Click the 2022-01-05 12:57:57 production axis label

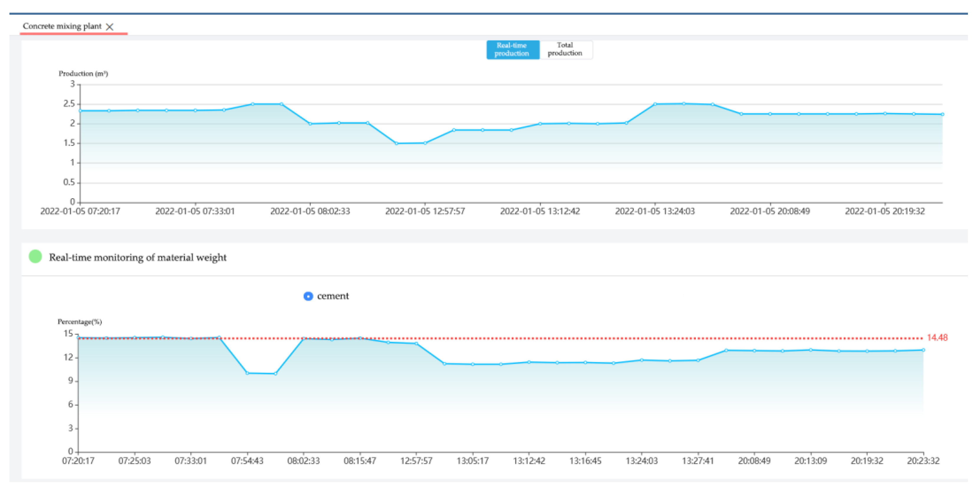(x=425, y=211)
